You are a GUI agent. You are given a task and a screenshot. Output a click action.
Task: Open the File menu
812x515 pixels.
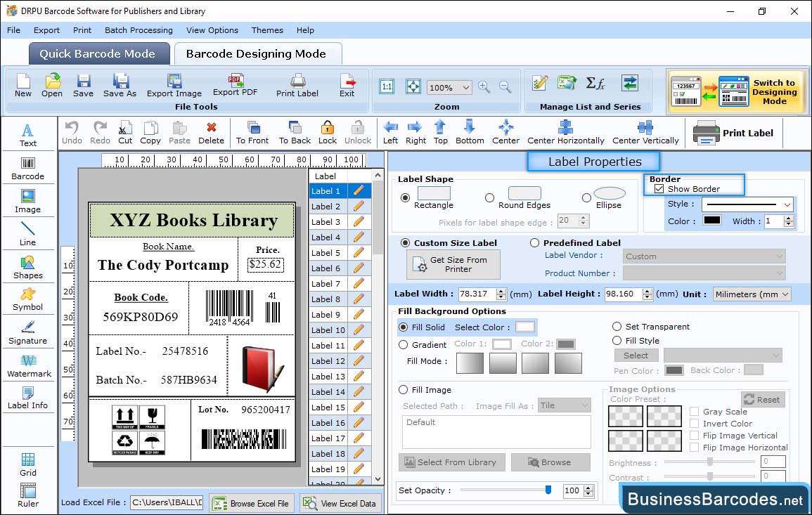tap(13, 30)
